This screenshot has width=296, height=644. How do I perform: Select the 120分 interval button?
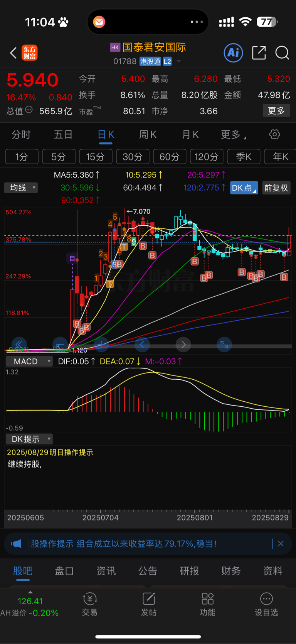[x=207, y=157]
